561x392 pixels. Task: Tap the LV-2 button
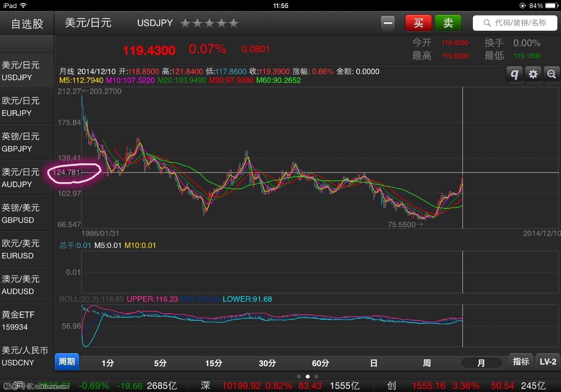click(548, 362)
